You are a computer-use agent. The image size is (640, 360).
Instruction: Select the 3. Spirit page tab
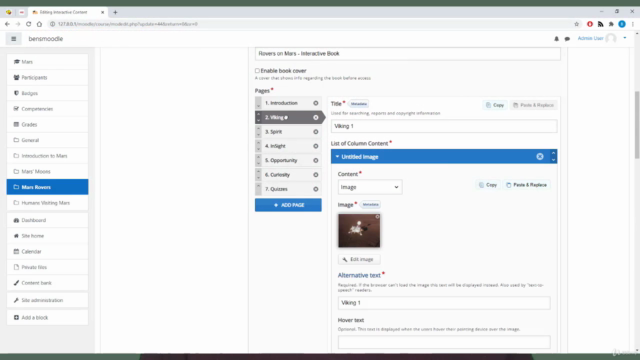288,131
